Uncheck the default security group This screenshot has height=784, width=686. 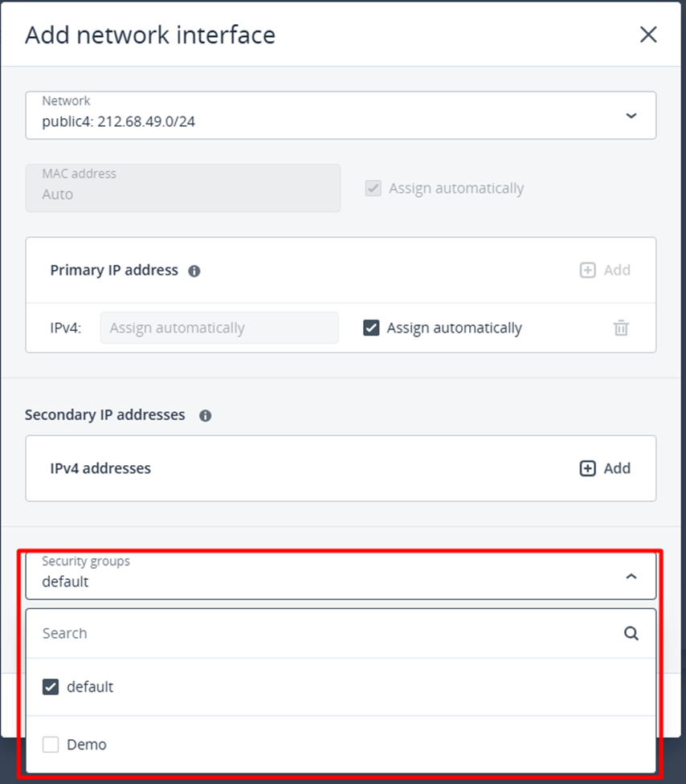tap(51, 687)
